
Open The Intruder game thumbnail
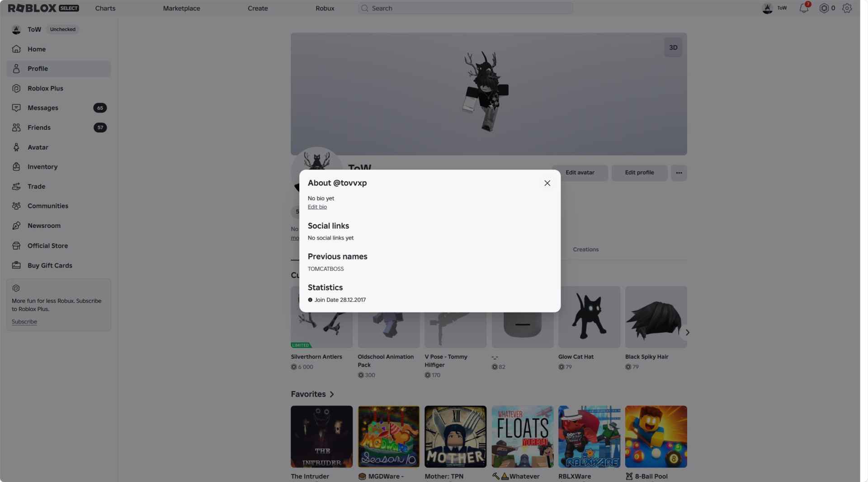click(x=321, y=436)
